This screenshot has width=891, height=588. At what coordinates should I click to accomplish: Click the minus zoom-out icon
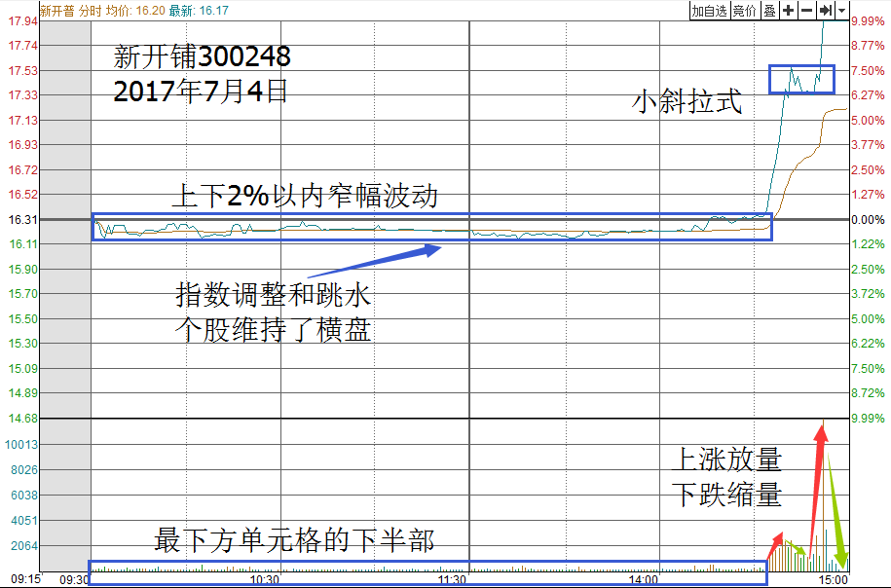click(x=806, y=11)
